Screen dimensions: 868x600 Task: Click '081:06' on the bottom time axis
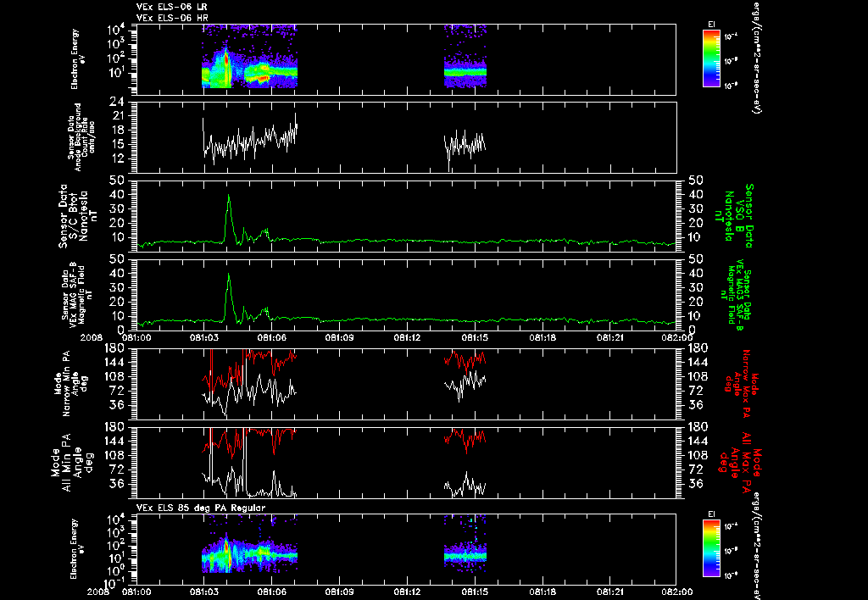point(272,592)
